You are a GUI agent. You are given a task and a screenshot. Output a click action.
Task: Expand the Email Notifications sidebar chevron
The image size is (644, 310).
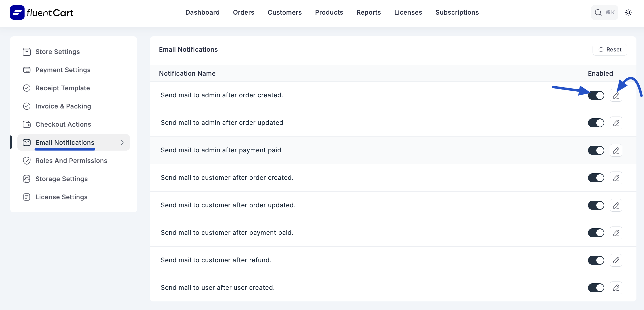coord(122,142)
